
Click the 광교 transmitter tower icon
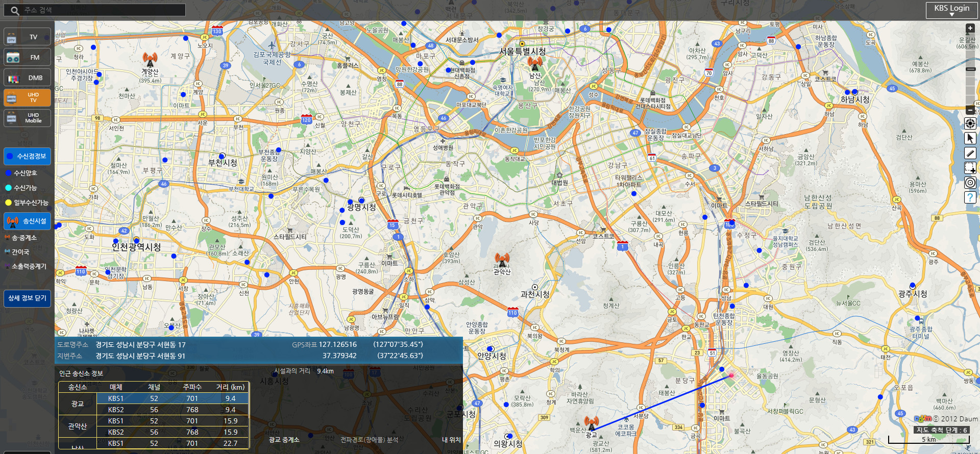click(592, 423)
